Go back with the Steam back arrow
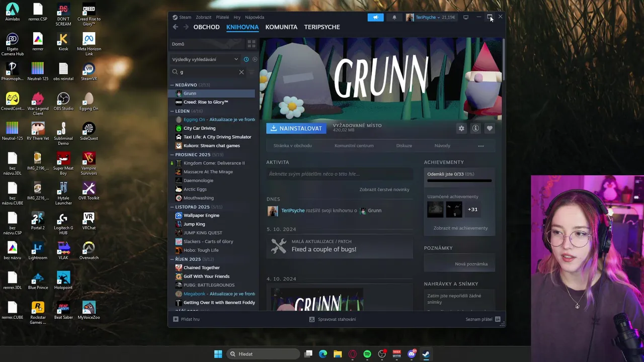 [175, 27]
